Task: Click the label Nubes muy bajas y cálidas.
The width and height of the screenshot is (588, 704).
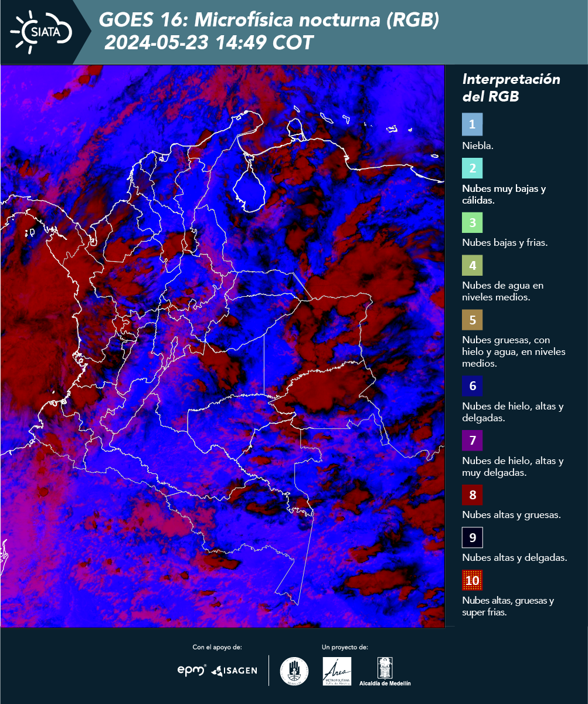Action: [504, 195]
